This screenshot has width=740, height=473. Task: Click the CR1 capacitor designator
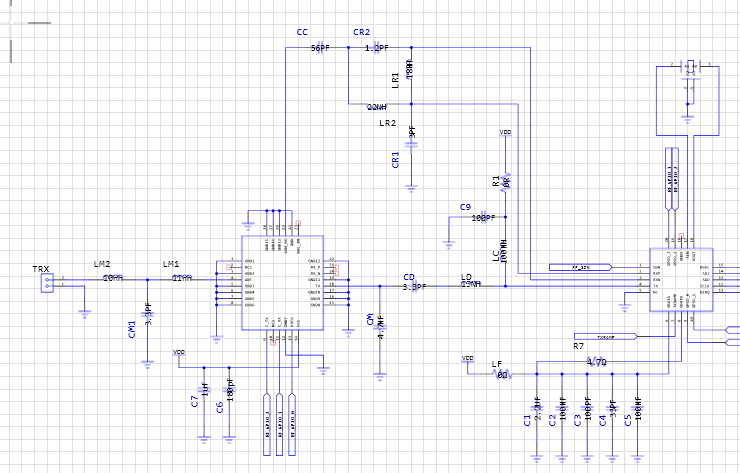(395, 160)
